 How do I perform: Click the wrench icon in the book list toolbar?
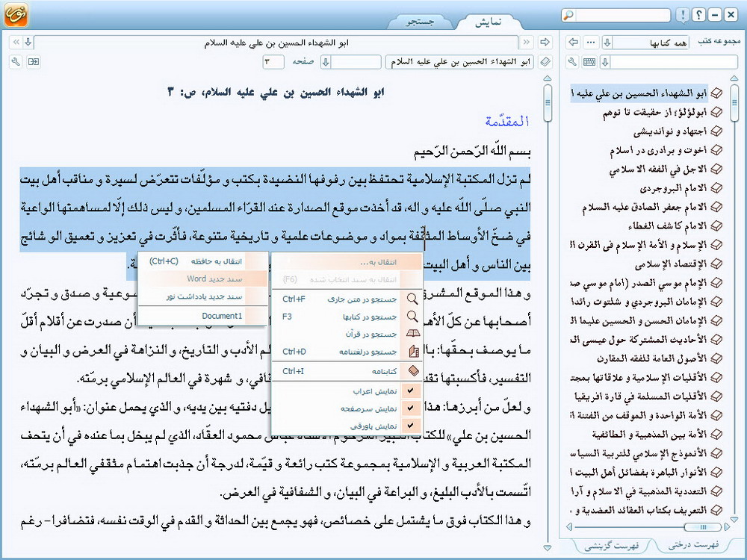click(573, 62)
